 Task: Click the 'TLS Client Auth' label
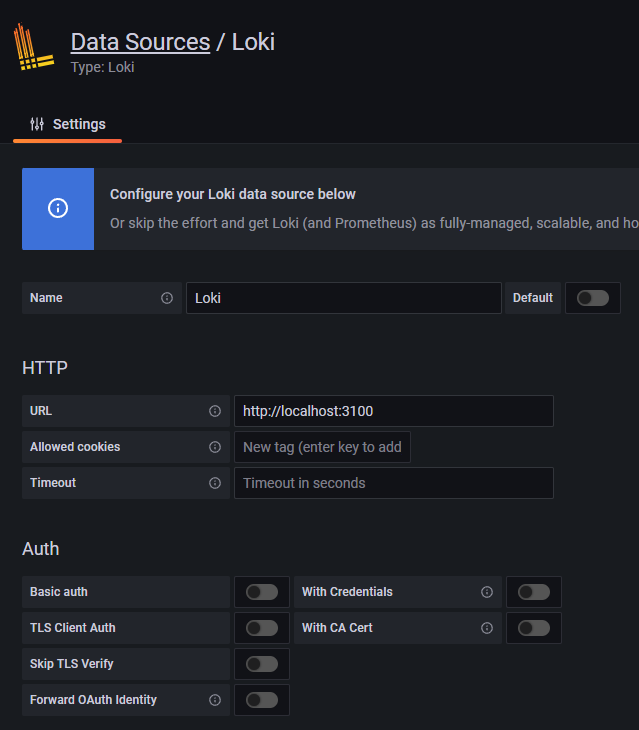[73, 628]
